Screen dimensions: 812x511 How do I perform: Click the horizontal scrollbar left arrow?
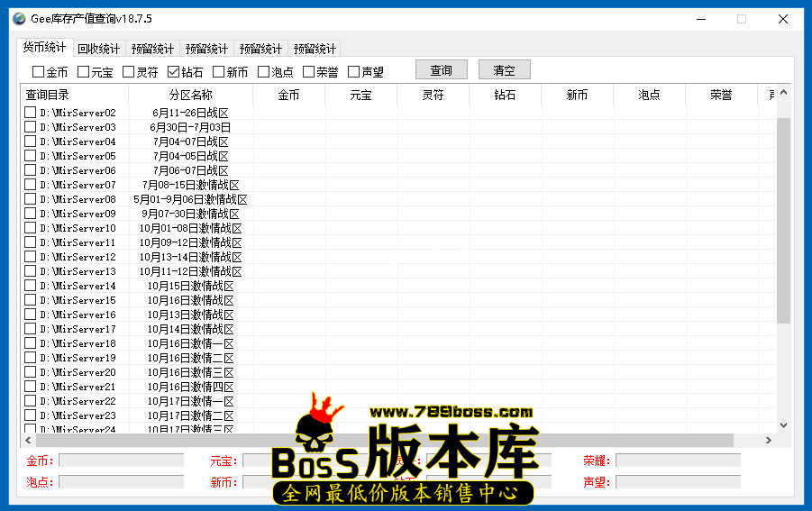click(x=28, y=440)
